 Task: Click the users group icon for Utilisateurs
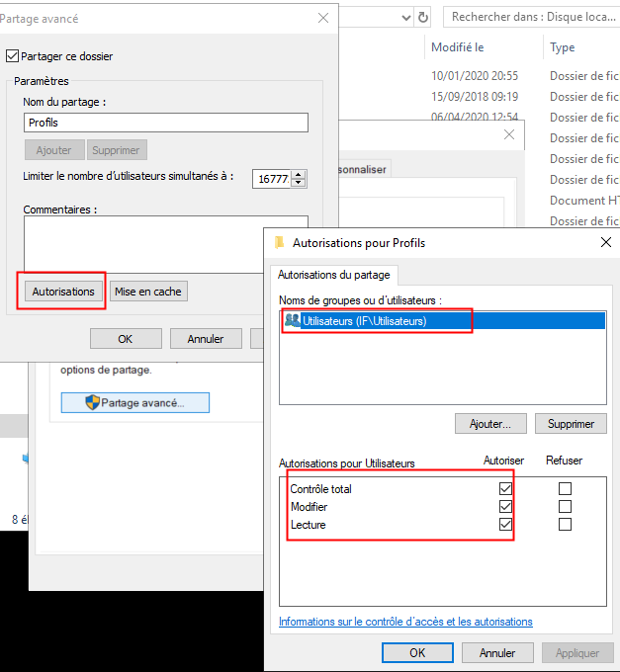coord(292,320)
